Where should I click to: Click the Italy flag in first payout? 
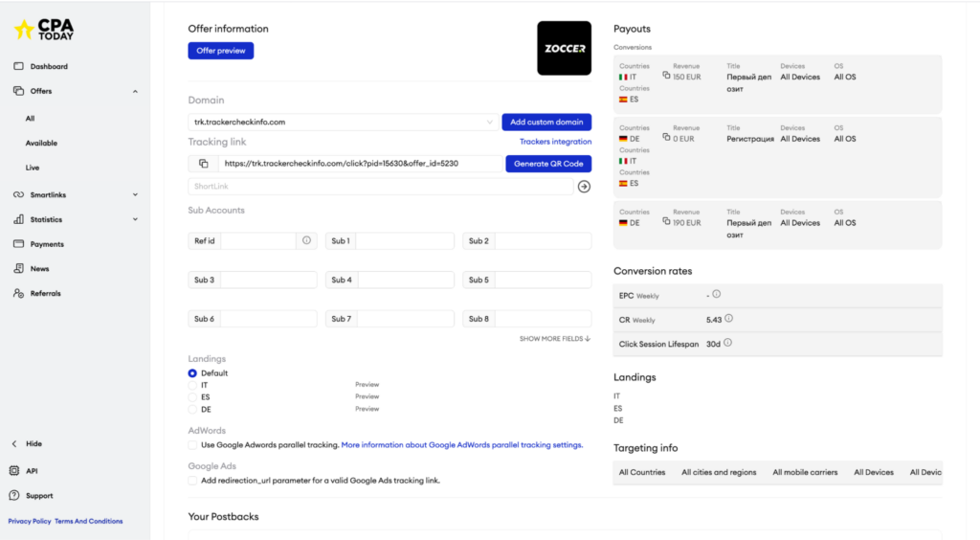pyautogui.click(x=623, y=78)
